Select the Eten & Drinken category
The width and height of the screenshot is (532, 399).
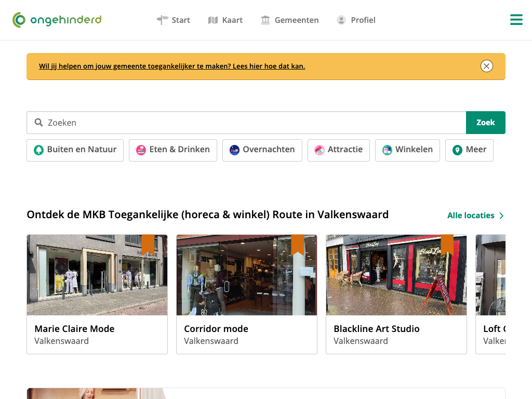[x=173, y=150]
